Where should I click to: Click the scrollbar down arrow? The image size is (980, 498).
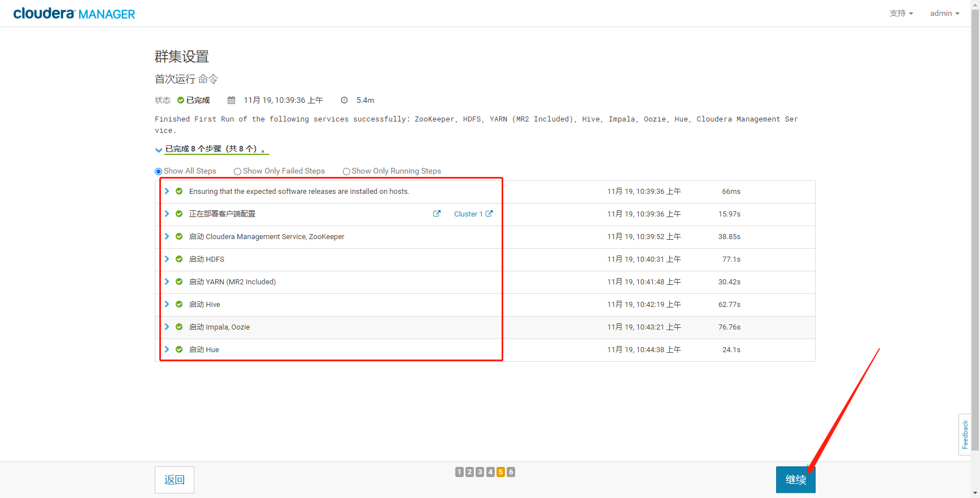975,493
